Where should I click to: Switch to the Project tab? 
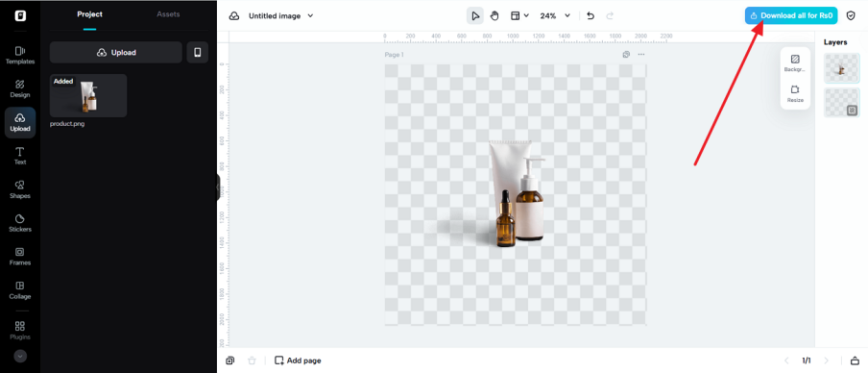(x=89, y=14)
